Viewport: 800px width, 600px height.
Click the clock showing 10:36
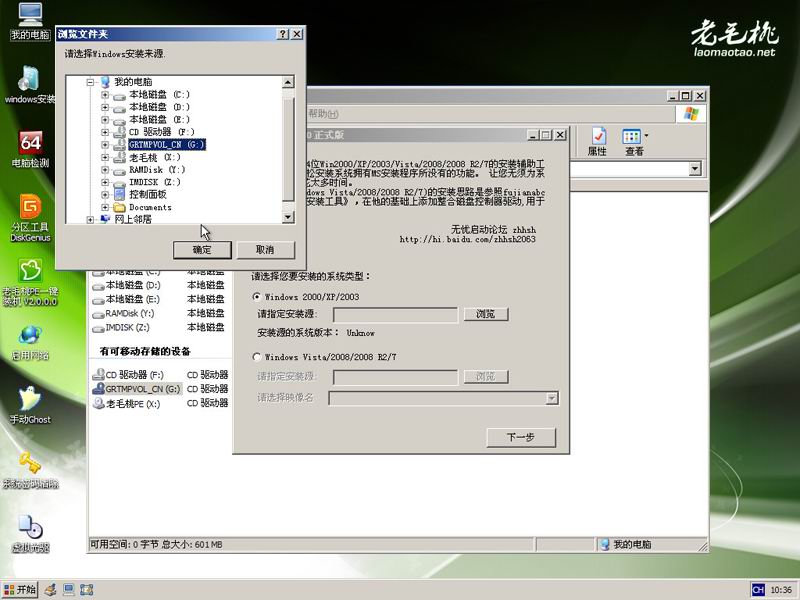tap(781, 590)
